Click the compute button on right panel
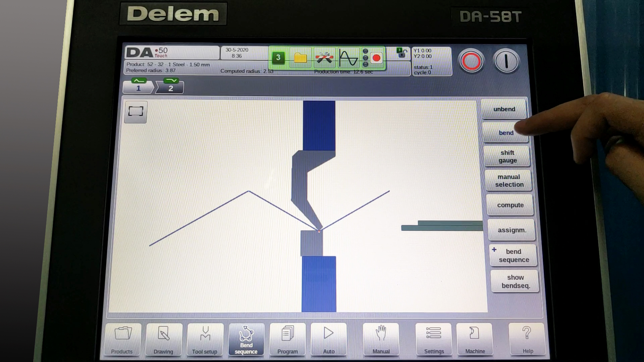 pos(509,205)
